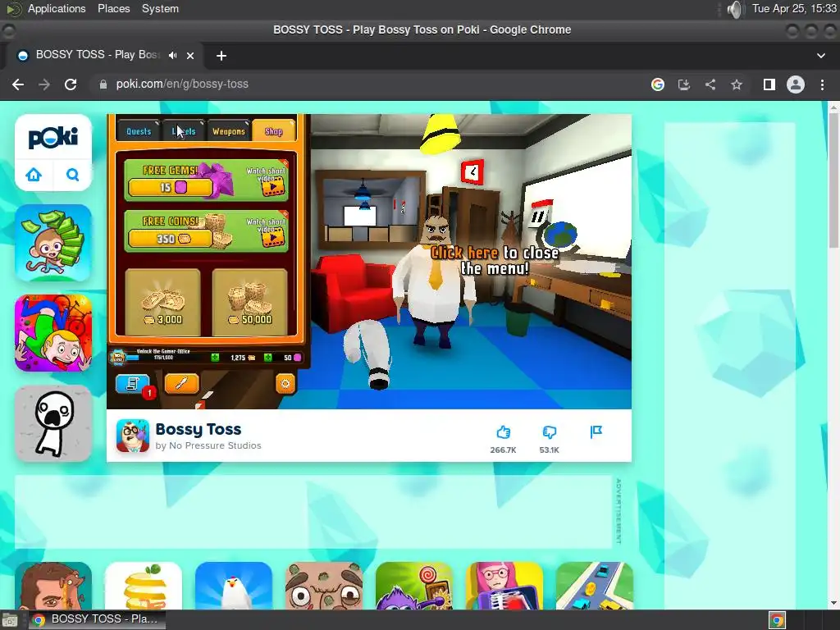Open the lollipop monster game thumbnail
Image resolution: width=840 pixels, height=630 pixels.
point(414,586)
